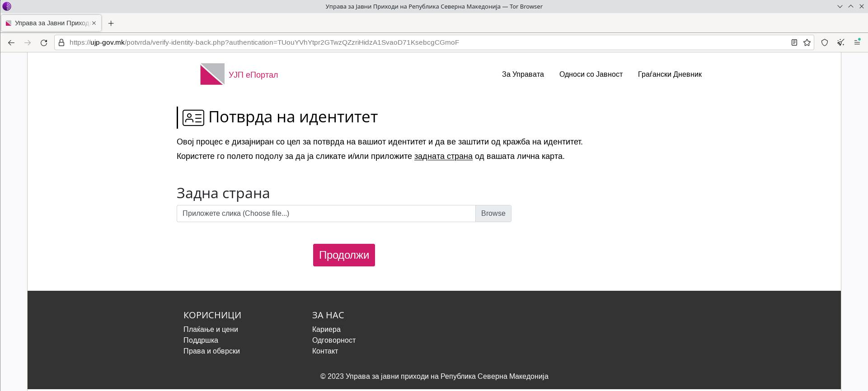Open the browser hamburger application menu
868x391 pixels.
tap(857, 42)
